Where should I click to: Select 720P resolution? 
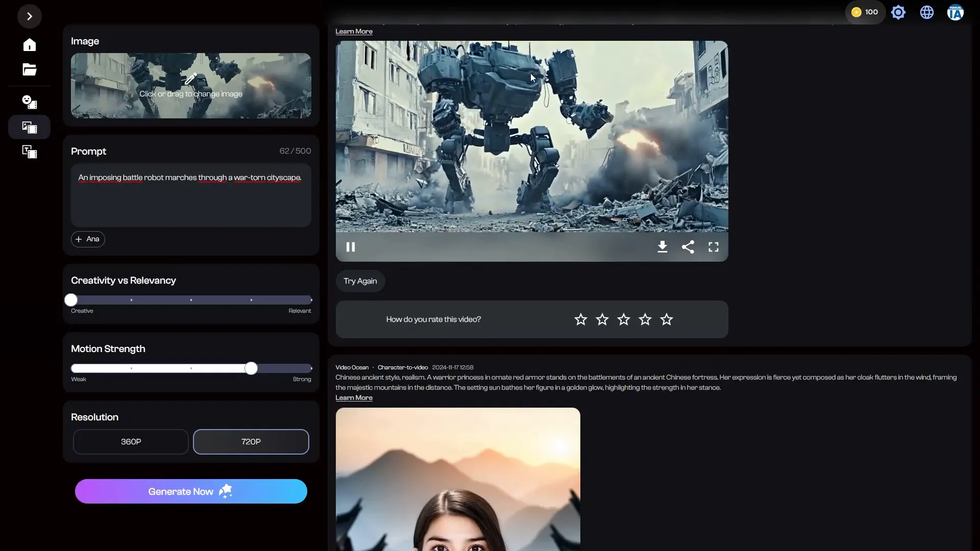(x=251, y=442)
